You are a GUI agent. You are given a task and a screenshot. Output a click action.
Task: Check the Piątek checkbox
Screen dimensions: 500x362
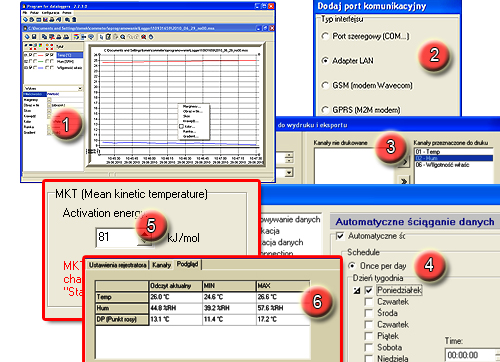(369, 336)
